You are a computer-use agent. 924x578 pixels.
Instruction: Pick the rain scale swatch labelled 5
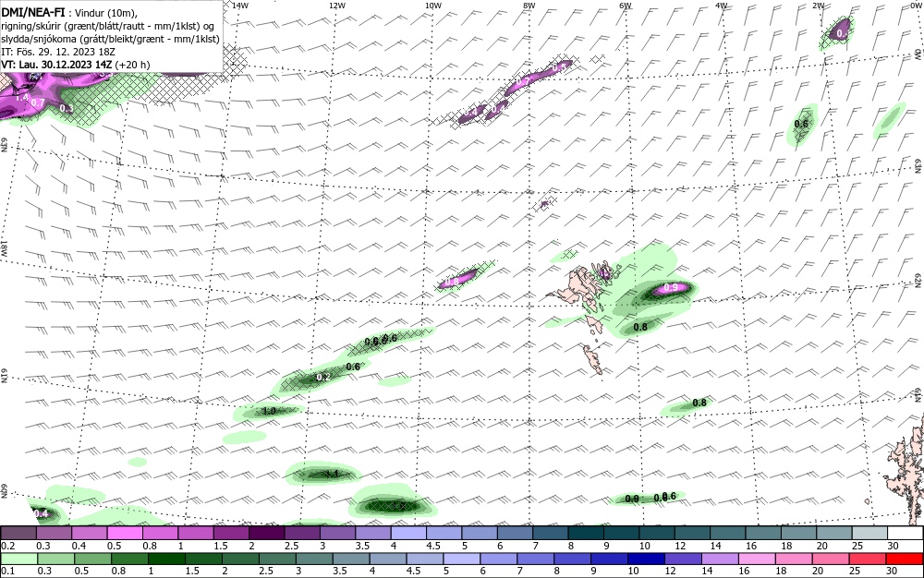point(462,559)
